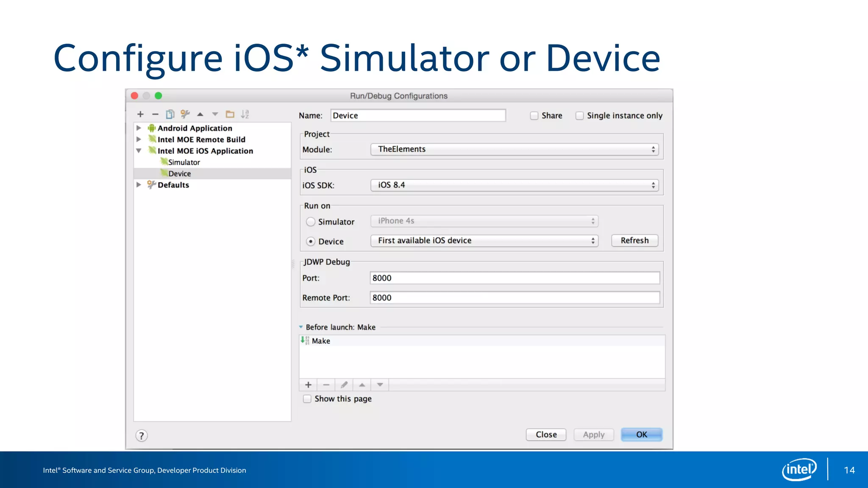Image resolution: width=868 pixels, height=488 pixels.
Task: Add a new run configuration
Action: (x=140, y=114)
